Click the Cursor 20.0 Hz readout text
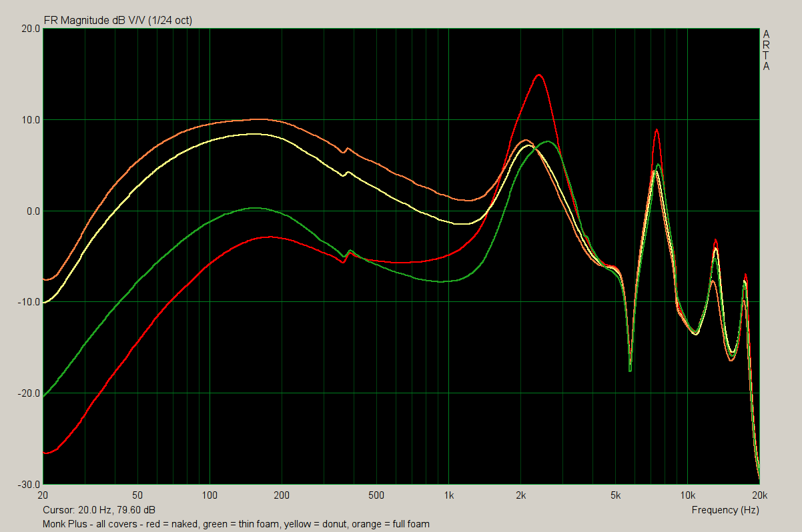Image resolution: width=802 pixels, height=532 pixels. 99,510
